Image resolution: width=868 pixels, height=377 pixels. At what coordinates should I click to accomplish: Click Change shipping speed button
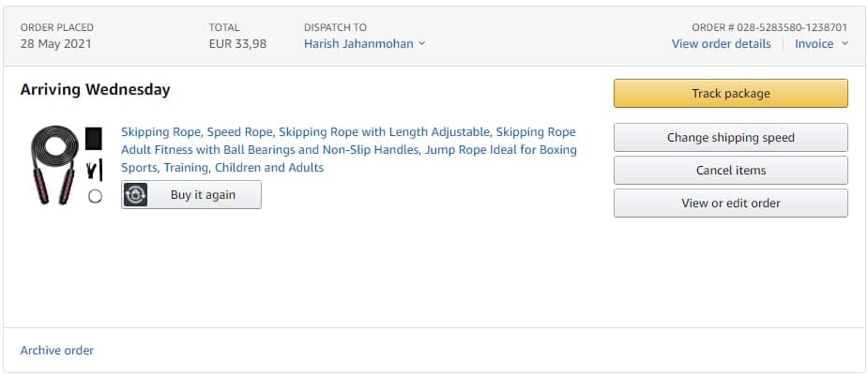tap(730, 138)
